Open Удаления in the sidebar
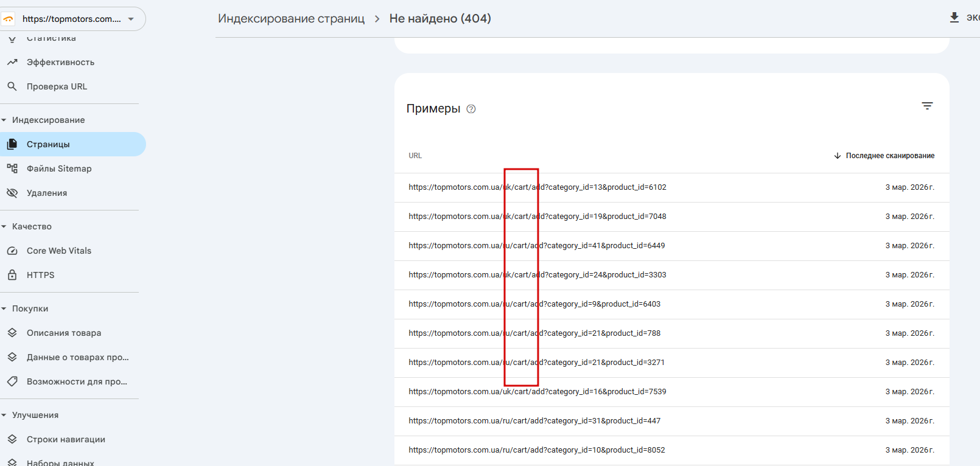 72,193
